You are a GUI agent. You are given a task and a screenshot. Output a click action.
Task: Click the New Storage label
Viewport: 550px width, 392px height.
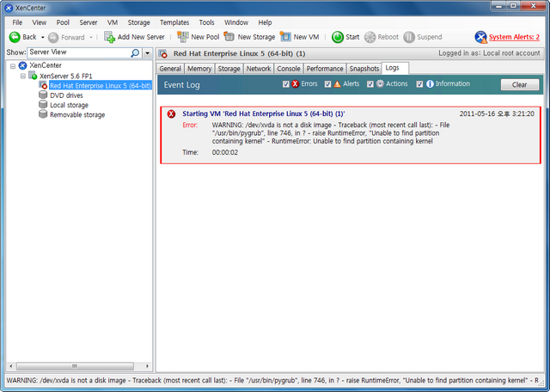(256, 37)
